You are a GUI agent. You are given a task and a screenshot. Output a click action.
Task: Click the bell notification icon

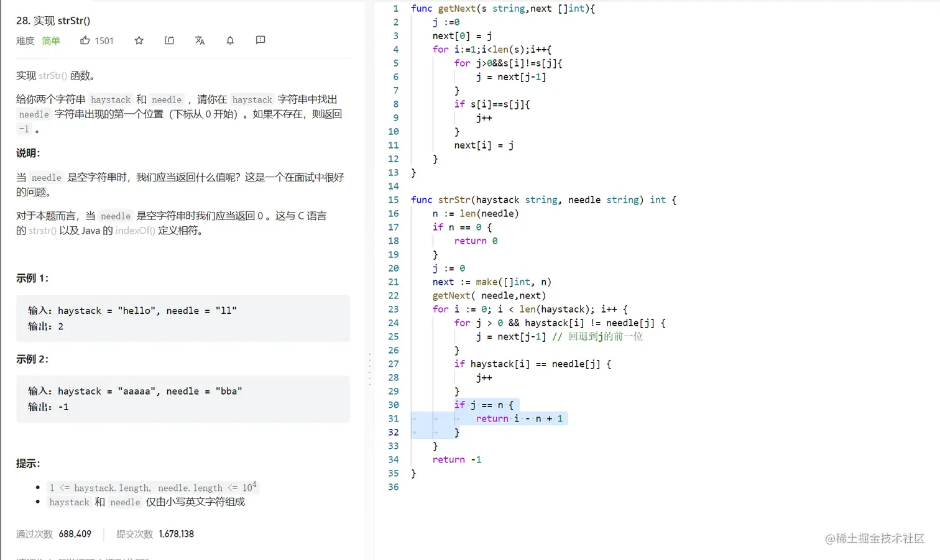coord(230,40)
